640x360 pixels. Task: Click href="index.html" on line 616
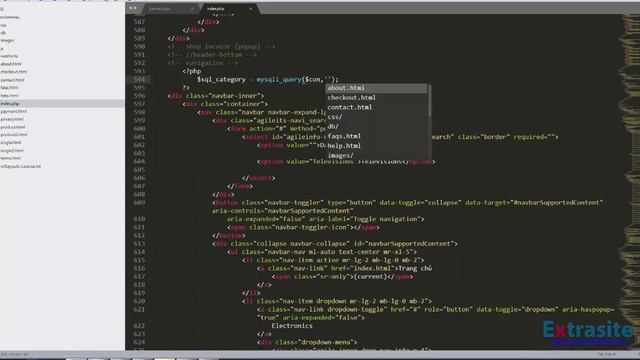coord(364,269)
